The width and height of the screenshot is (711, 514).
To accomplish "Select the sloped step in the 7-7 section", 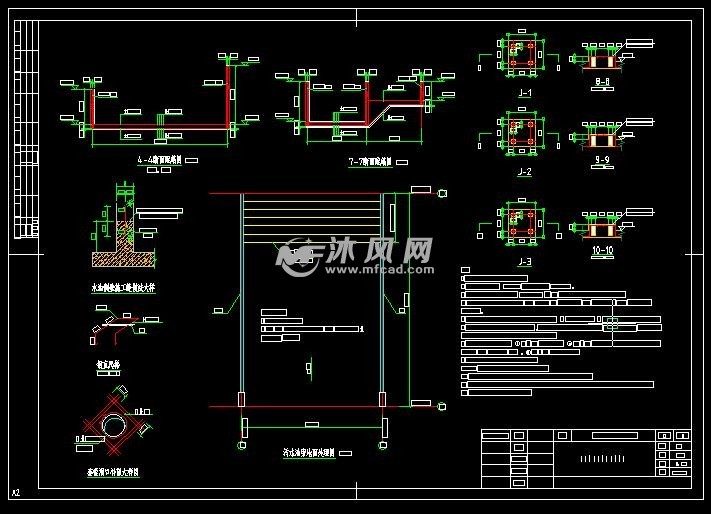I will tap(377, 114).
